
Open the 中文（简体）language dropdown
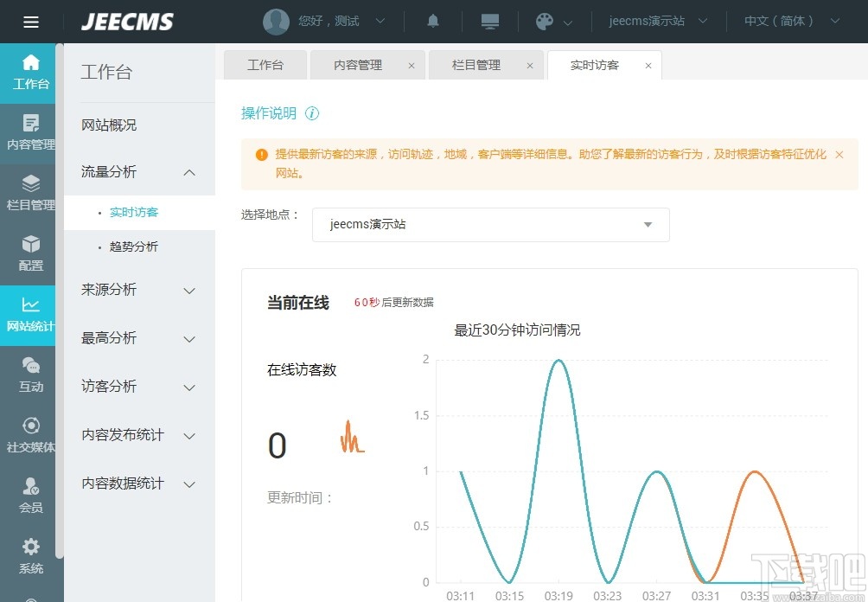[787, 21]
